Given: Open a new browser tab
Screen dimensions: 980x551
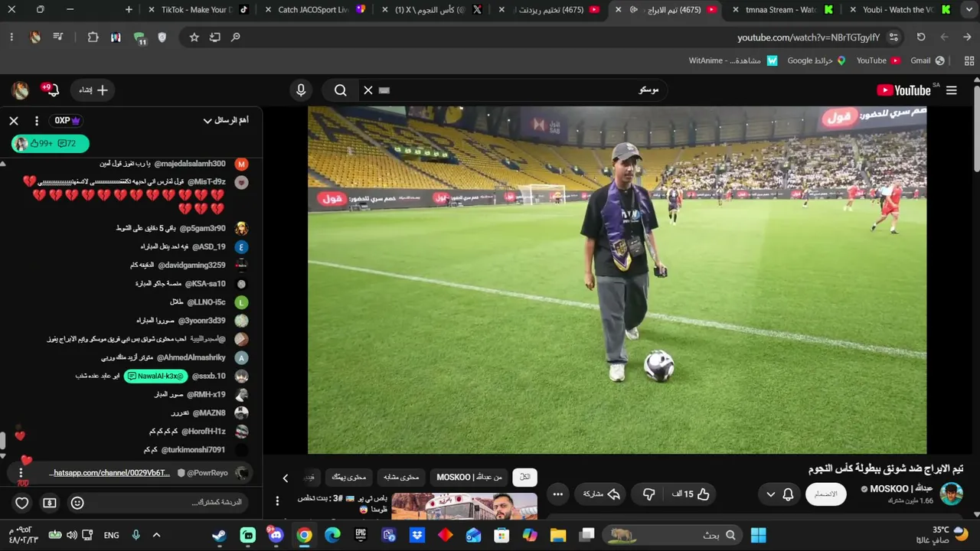Looking at the screenshot, I should click(129, 10).
